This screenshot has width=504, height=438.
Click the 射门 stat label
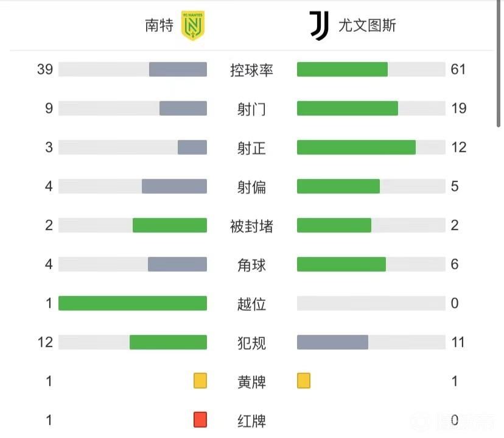(251, 109)
